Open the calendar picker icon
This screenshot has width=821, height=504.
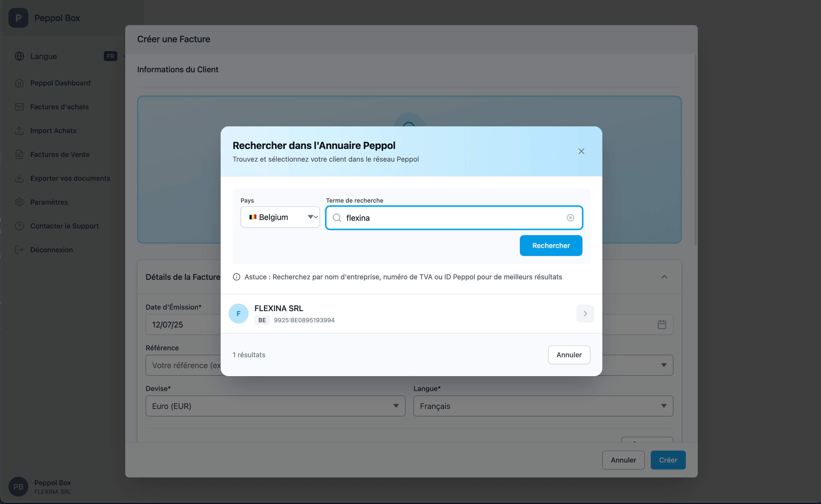[x=662, y=325]
